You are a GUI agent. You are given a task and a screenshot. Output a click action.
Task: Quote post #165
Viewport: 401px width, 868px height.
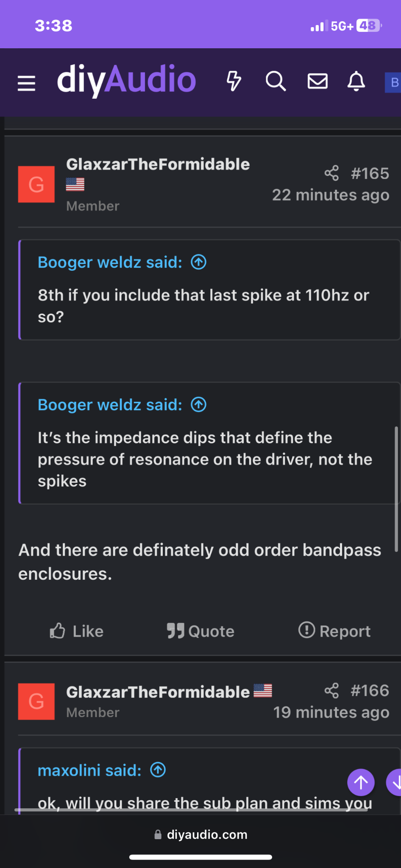200,631
